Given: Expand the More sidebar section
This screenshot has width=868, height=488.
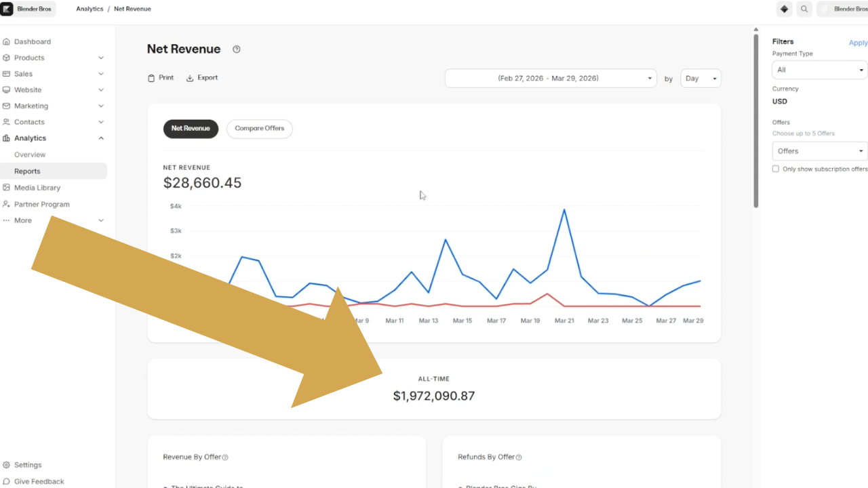Looking at the screenshot, I should tap(101, 220).
